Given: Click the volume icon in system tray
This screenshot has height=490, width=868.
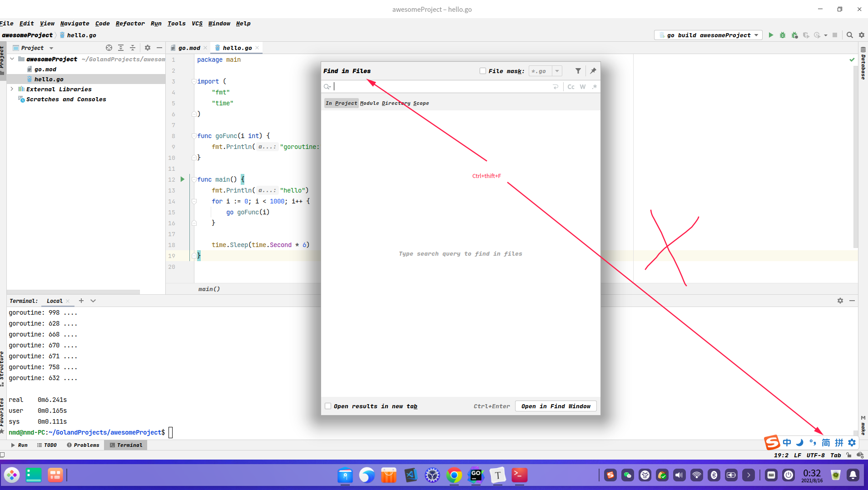Looking at the screenshot, I should [x=679, y=475].
